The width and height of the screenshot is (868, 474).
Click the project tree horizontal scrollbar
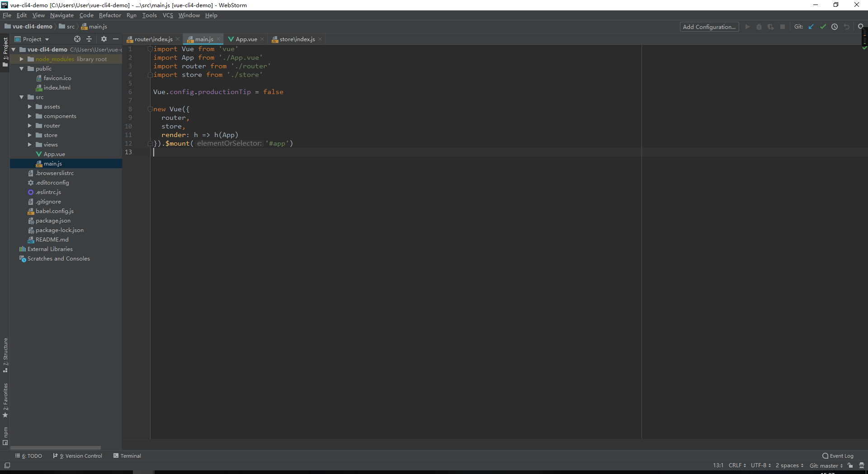[x=55, y=448]
